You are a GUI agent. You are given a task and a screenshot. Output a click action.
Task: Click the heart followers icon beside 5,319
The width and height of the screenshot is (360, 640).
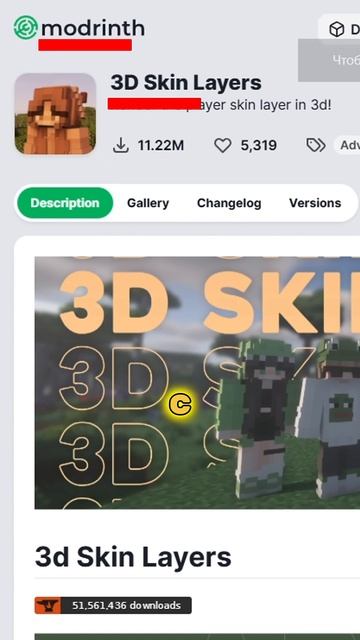[x=223, y=145]
